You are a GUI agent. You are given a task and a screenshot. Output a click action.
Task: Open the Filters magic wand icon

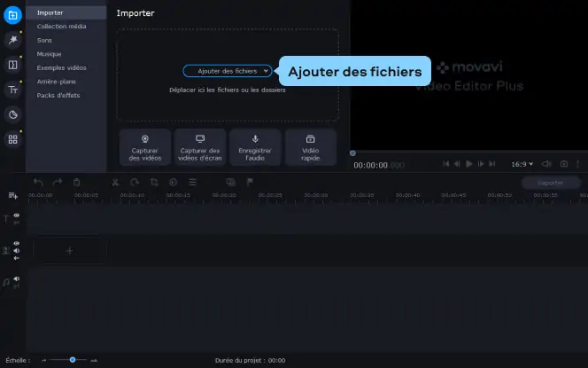point(12,40)
